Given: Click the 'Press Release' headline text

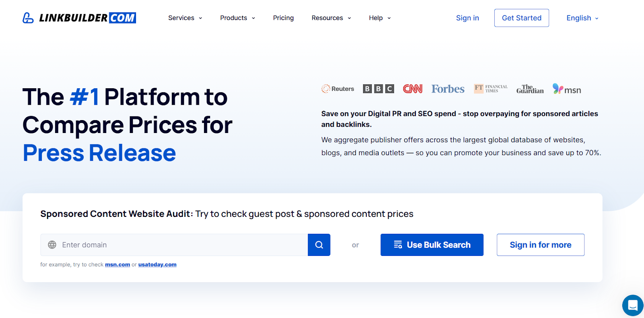Looking at the screenshot, I should click(99, 153).
